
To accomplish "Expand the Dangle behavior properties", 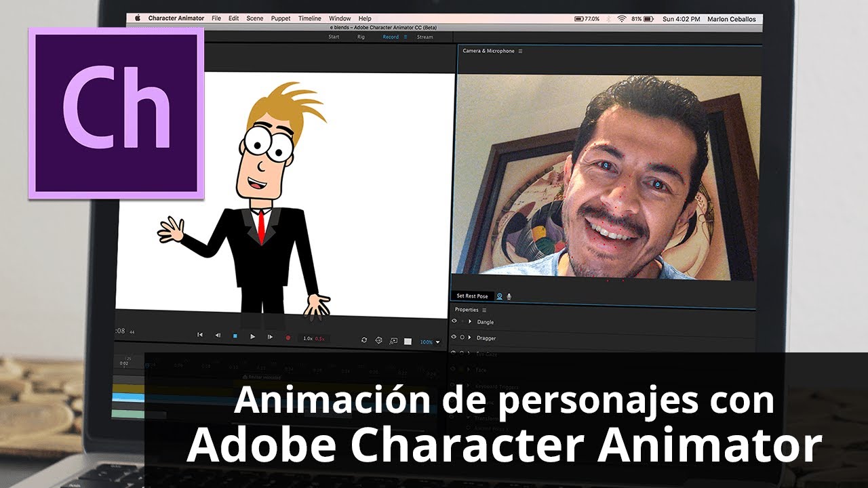I will coord(470,321).
